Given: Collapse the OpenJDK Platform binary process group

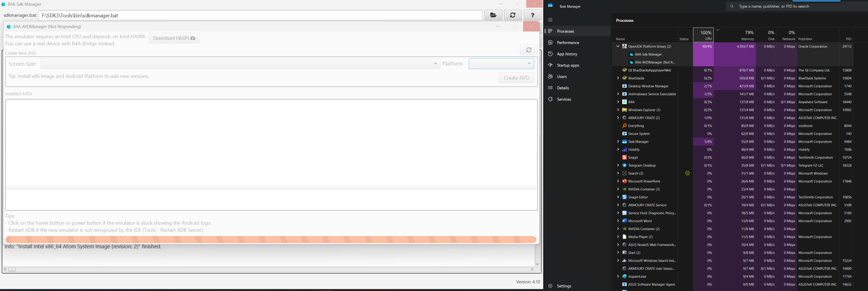Looking at the screenshot, I should [618, 46].
